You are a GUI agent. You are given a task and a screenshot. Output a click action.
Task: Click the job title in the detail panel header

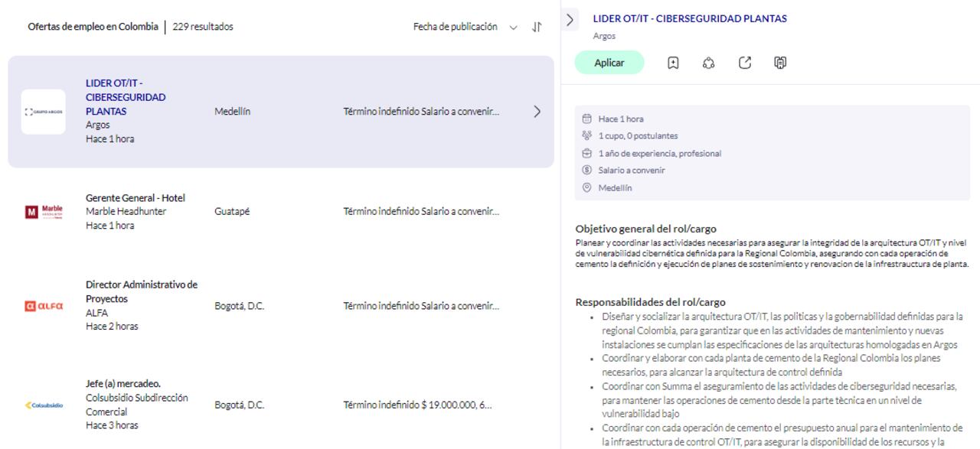click(691, 18)
